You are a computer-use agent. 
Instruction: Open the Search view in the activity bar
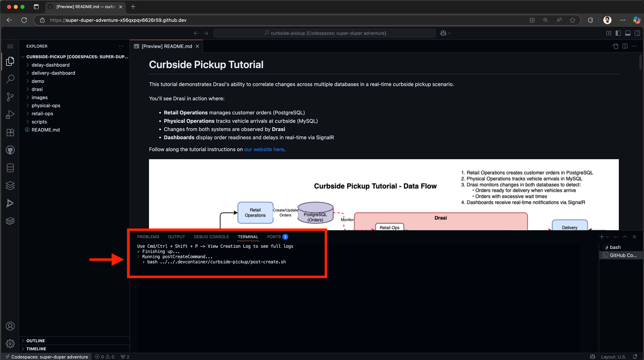[10, 79]
